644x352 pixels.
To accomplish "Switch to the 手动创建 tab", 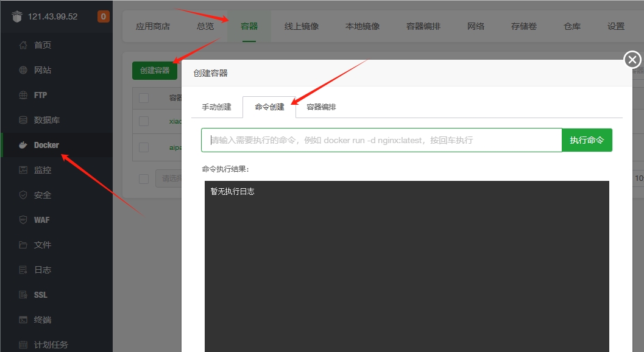I will point(216,107).
